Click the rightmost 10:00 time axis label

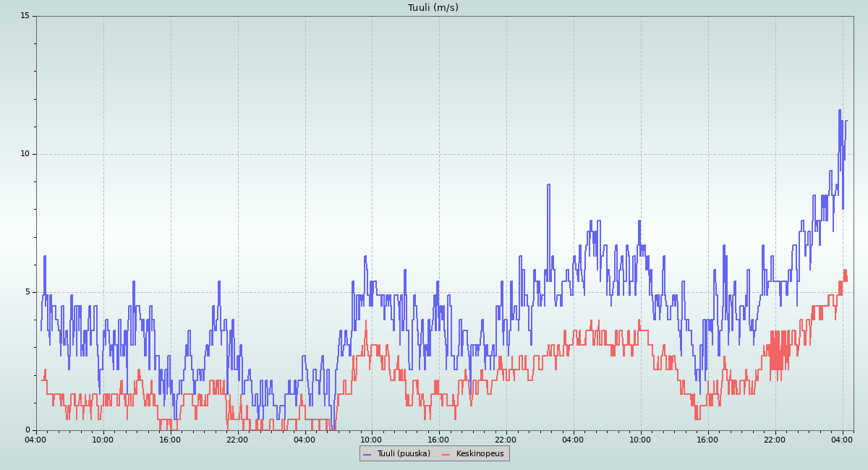tap(640, 439)
